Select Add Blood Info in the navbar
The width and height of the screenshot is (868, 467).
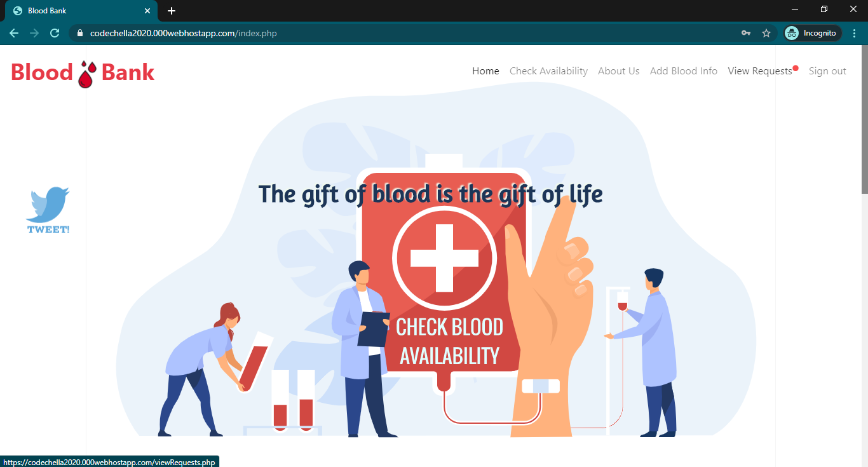(684, 71)
